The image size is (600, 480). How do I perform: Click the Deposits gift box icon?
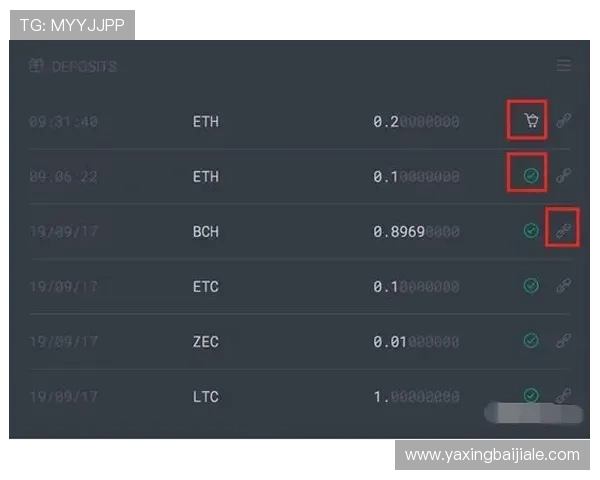coord(36,65)
